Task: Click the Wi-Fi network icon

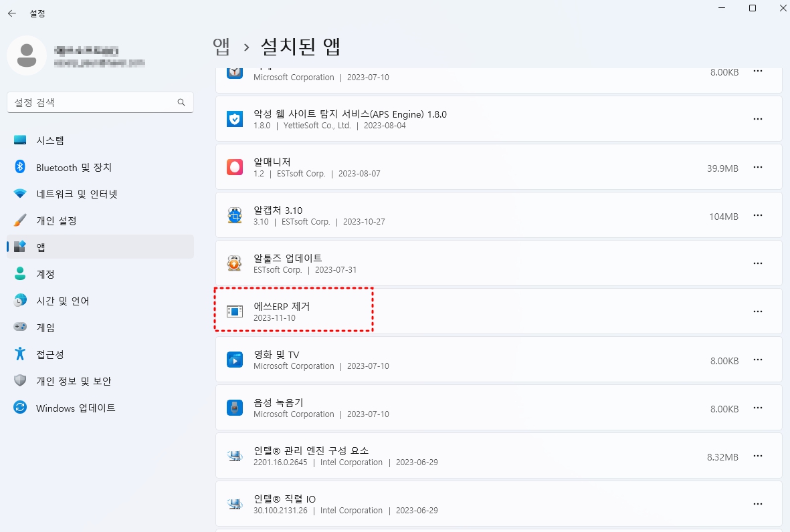Action: (x=20, y=193)
